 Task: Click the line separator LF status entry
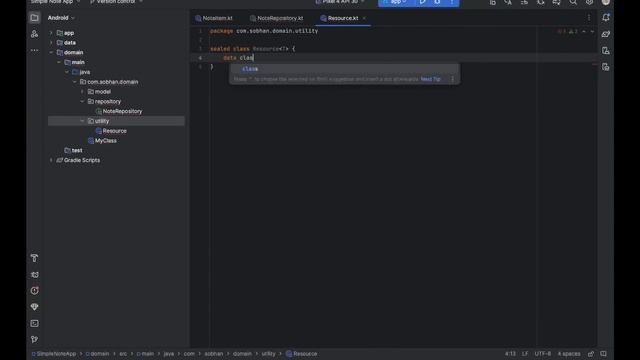[525, 354]
